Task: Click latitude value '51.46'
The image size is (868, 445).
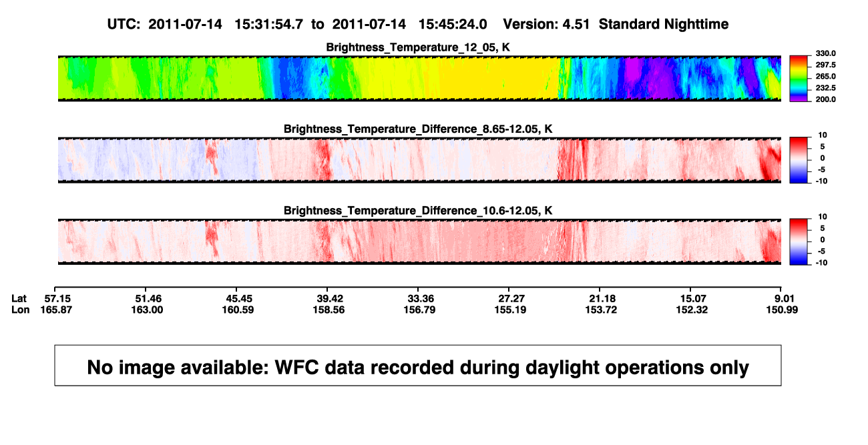Action: [149, 298]
